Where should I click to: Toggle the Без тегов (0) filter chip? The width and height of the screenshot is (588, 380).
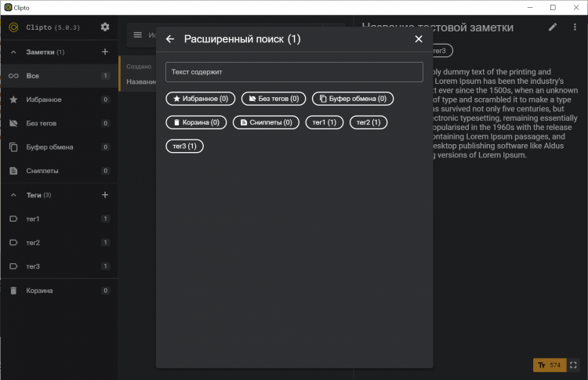(x=274, y=99)
